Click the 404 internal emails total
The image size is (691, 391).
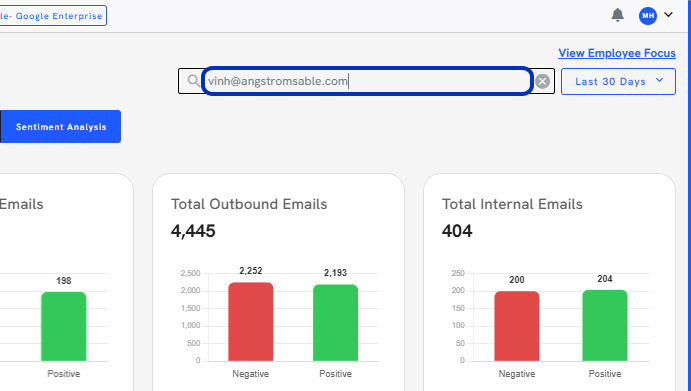click(x=457, y=231)
